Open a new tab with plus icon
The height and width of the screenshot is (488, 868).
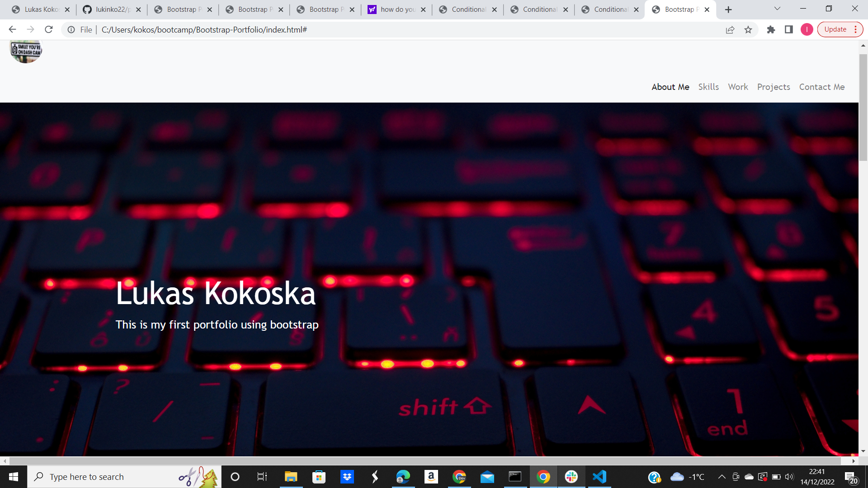pyautogui.click(x=728, y=9)
